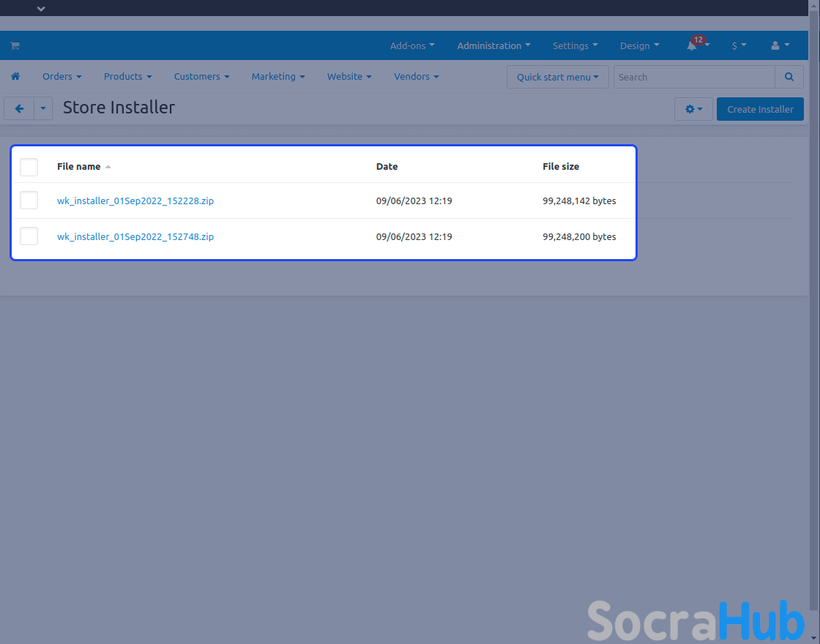Open the notifications bell icon
The width and height of the screenshot is (820, 644).
tap(692, 45)
